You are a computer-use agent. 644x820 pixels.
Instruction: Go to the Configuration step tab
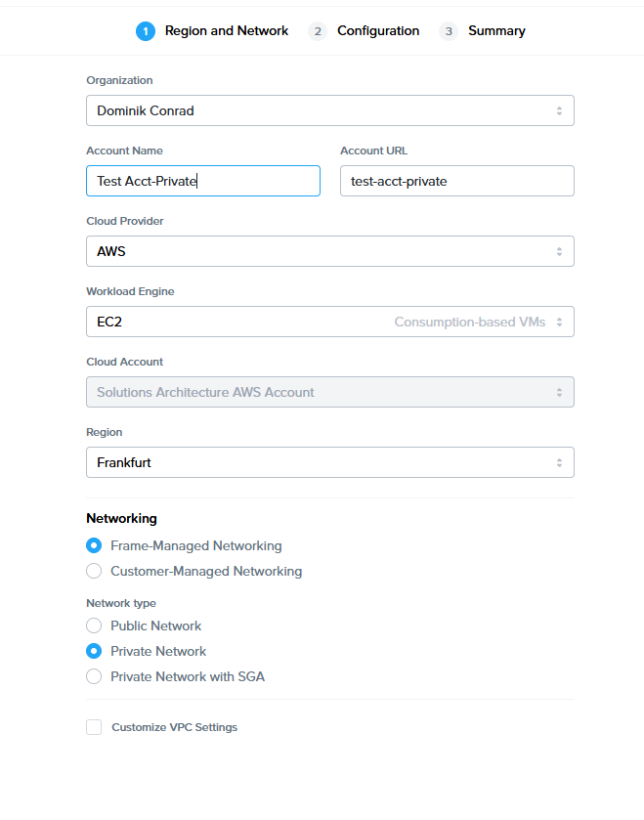(377, 31)
